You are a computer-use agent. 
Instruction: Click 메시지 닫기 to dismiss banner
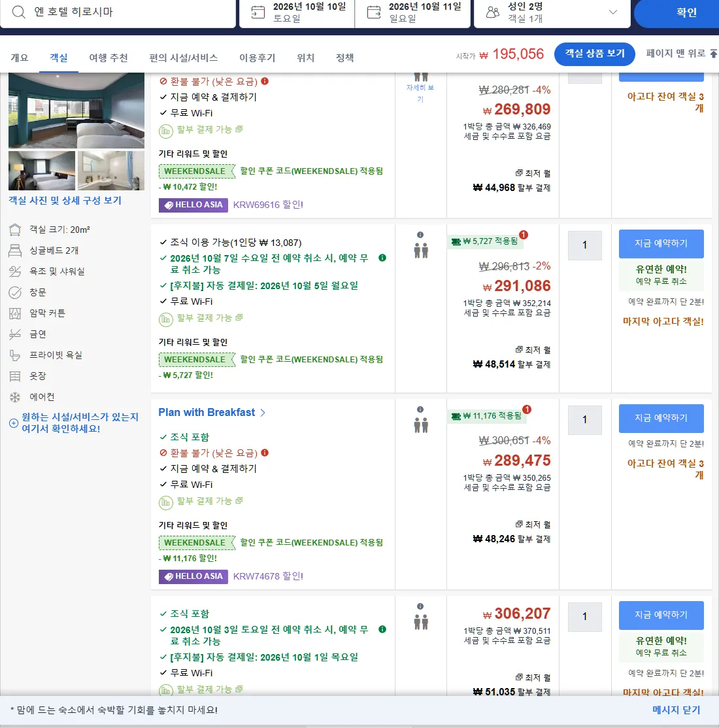[x=676, y=710]
